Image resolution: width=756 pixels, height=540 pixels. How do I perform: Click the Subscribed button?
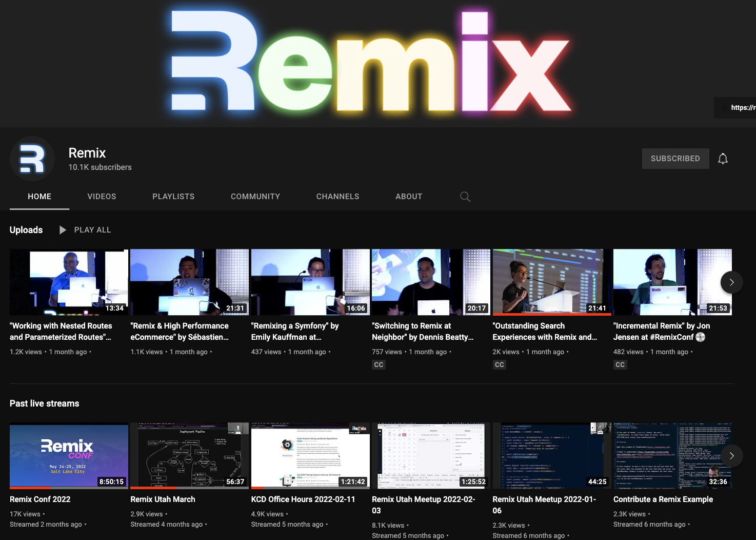coord(675,159)
